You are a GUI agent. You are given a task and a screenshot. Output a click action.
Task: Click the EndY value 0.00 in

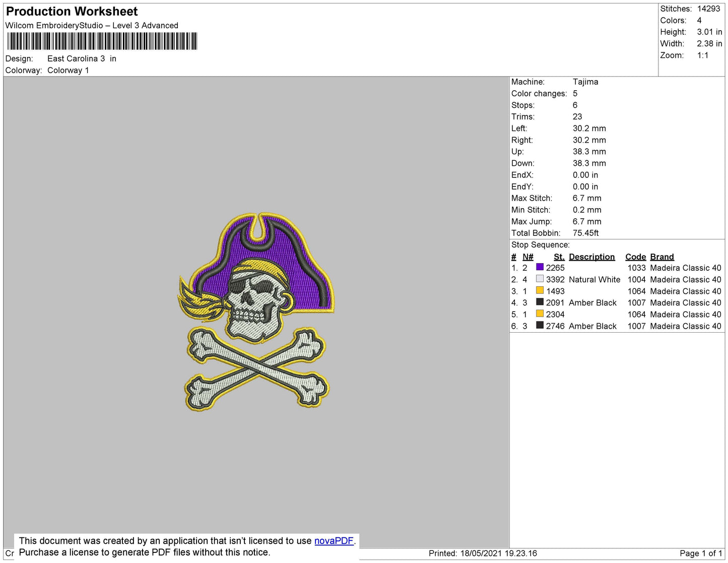(x=585, y=186)
